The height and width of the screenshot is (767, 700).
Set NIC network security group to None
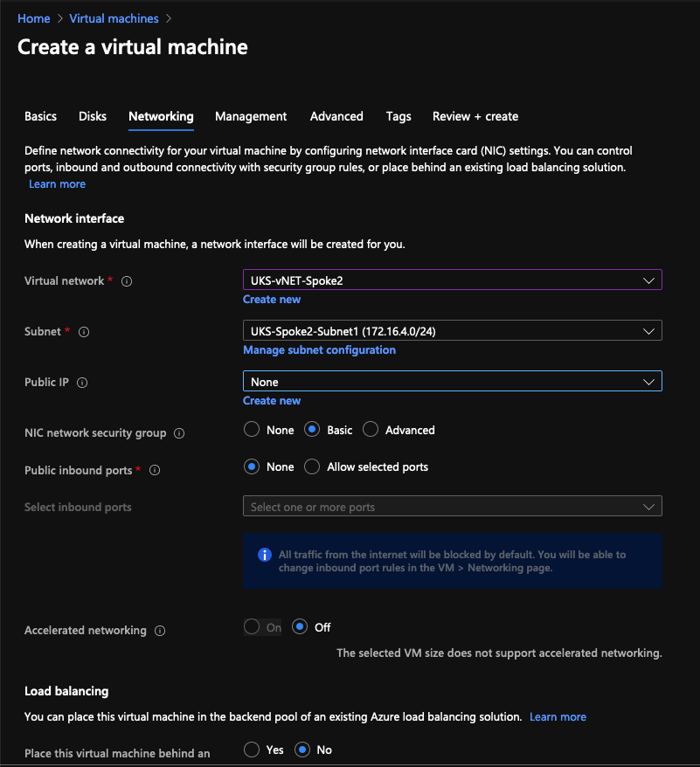coord(252,430)
